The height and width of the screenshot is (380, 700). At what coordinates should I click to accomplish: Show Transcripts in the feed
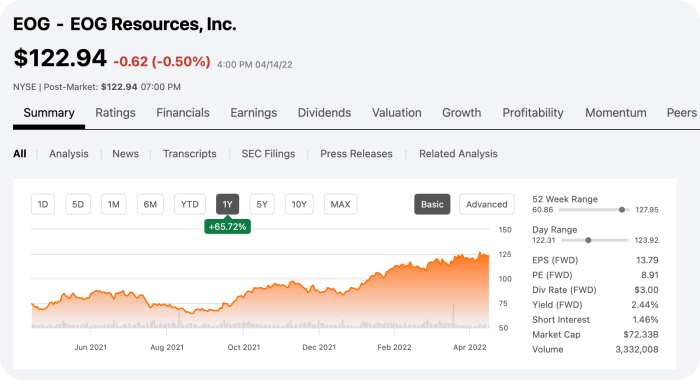pyautogui.click(x=190, y=154)
